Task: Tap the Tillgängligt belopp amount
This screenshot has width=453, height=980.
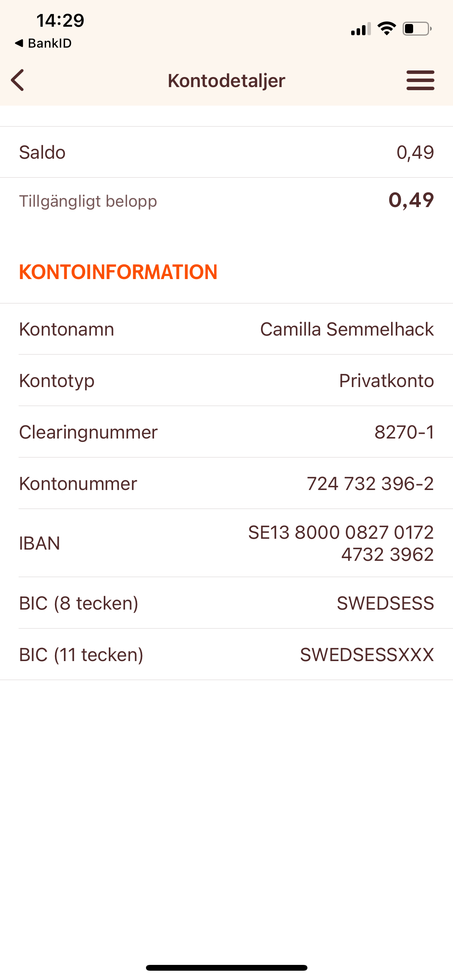Action: pyautogui.click(x=411, y=200)
